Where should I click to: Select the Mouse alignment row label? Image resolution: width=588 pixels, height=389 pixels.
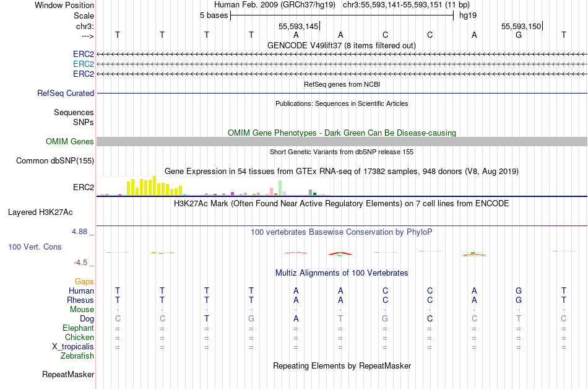click(82, 310)
